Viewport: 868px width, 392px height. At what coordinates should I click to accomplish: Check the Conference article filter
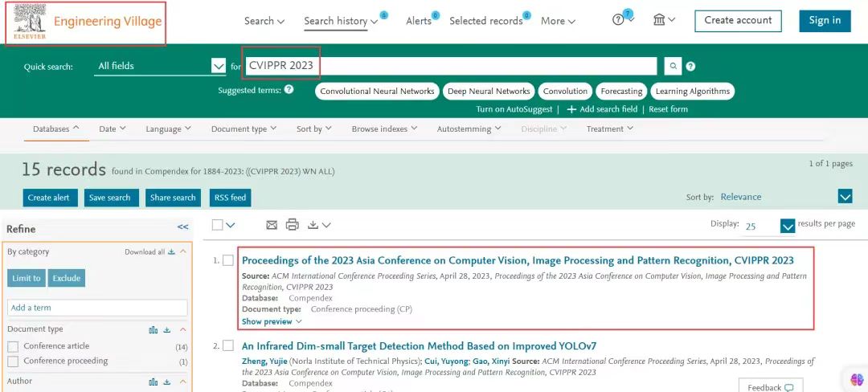(13, 347)
